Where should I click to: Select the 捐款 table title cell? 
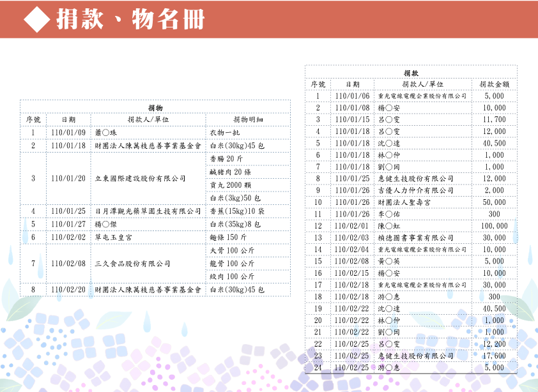point(411,73)
